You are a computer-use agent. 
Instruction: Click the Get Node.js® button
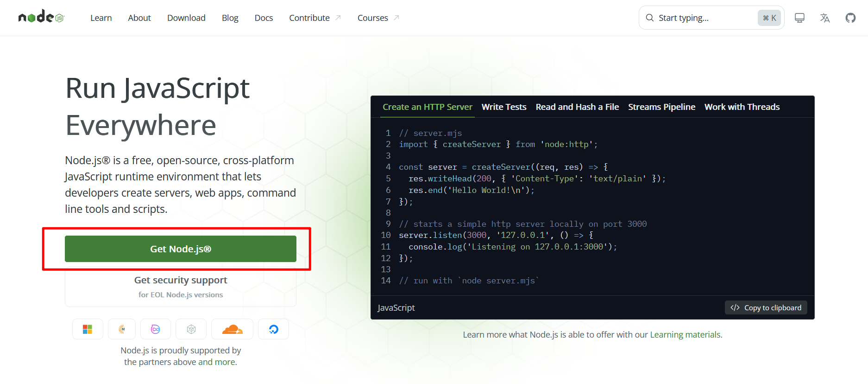pyautogui.click(x=181, y=249)
